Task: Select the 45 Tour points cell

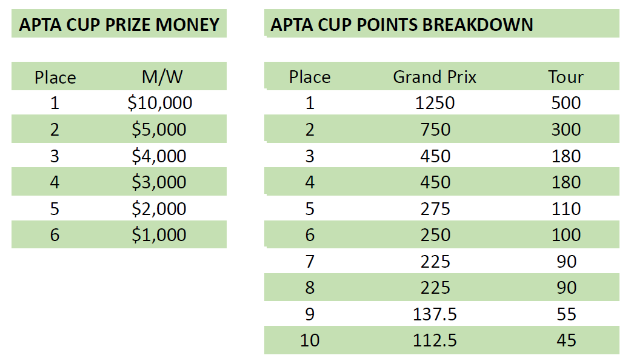Action: pyautogui.click(x=567, y=340)
